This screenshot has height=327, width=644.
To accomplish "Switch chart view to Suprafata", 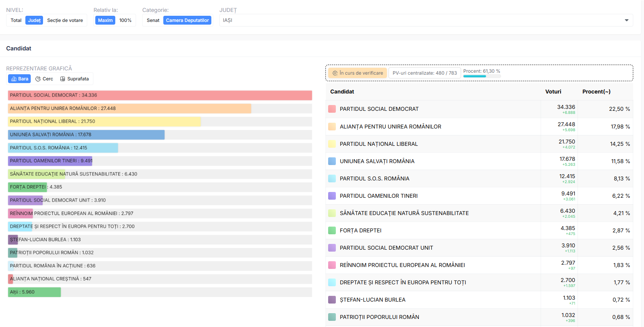I will [75, 79].
